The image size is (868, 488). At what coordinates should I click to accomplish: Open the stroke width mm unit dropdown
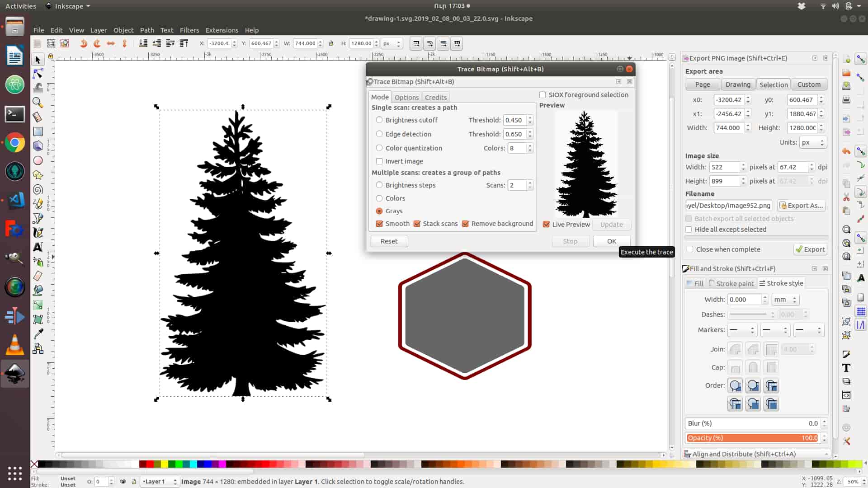coord(785,300)
